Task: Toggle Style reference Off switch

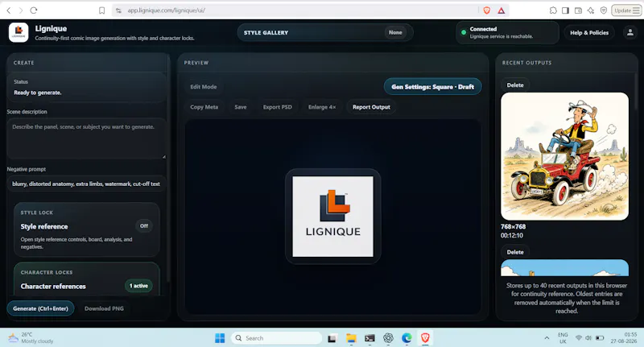Action: tap(144, 226)
